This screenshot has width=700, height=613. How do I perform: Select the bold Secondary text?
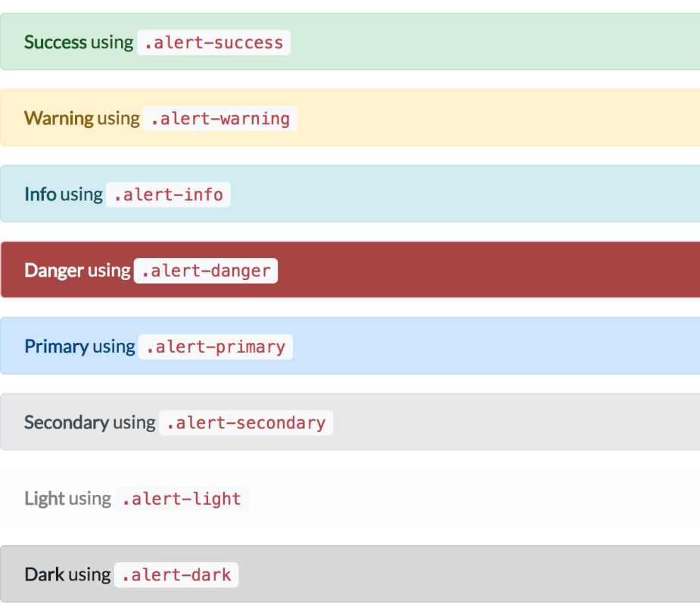[67, 423]
